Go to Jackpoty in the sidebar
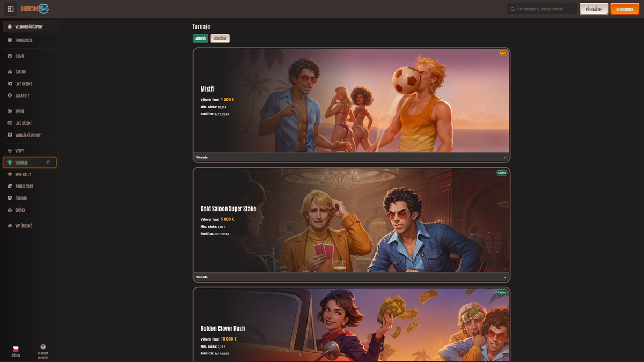 pyautogui.click(x=22, y=95)
